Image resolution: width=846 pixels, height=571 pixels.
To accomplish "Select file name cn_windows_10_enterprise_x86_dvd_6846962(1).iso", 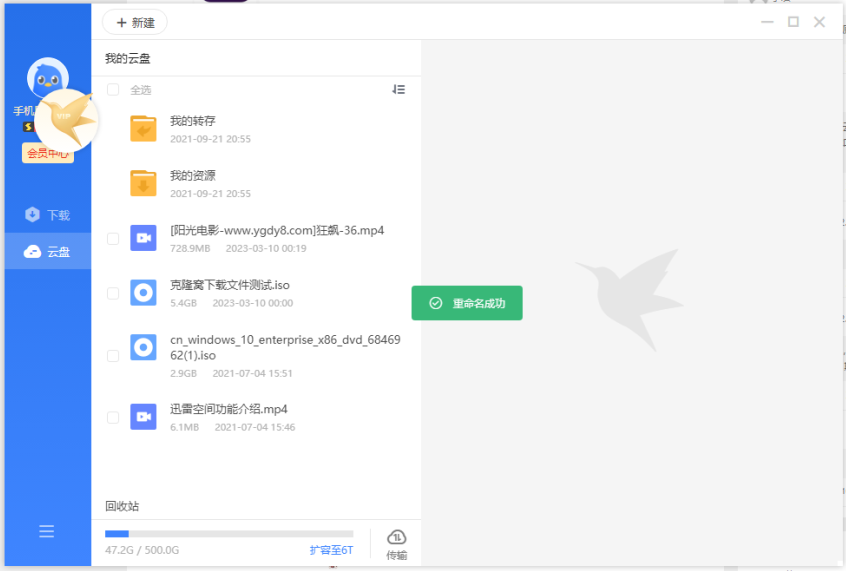I will (285, 348).
